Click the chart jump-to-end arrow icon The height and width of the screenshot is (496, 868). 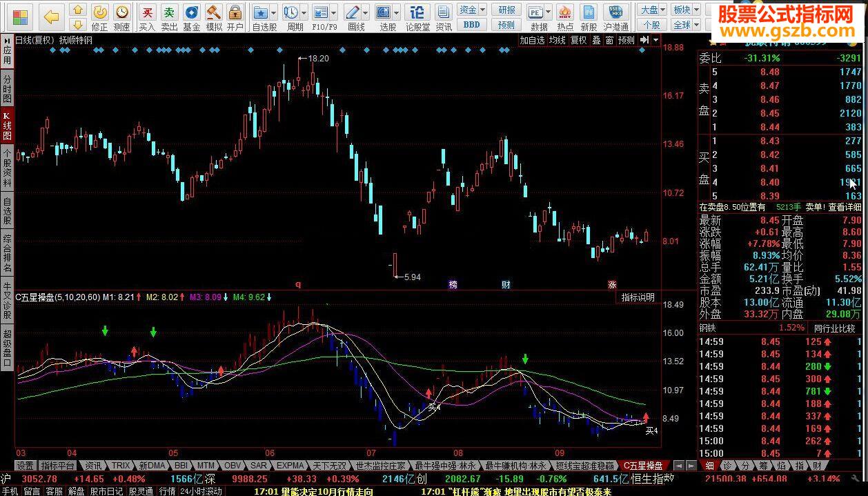pos(644,40)
